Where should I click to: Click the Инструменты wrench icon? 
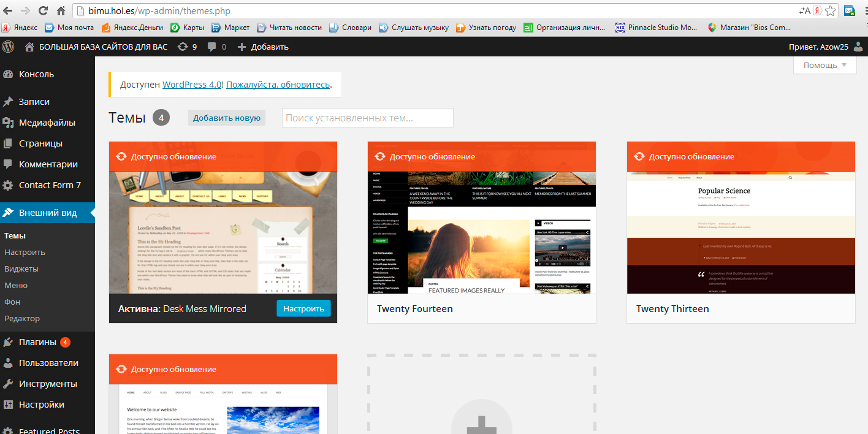(8, 384)
